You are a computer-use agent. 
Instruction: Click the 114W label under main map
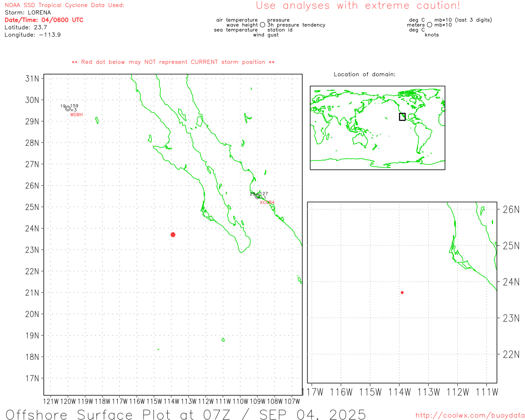[x=171, y=402]
